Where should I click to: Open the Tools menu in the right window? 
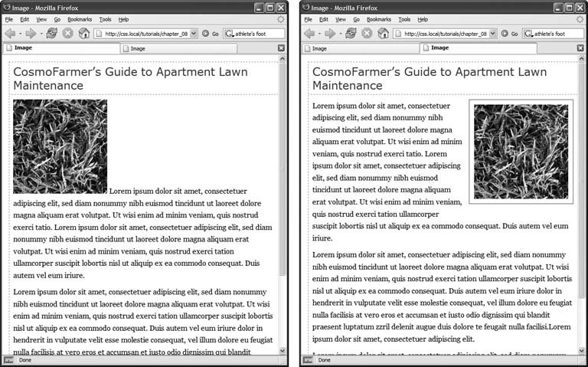404,19
